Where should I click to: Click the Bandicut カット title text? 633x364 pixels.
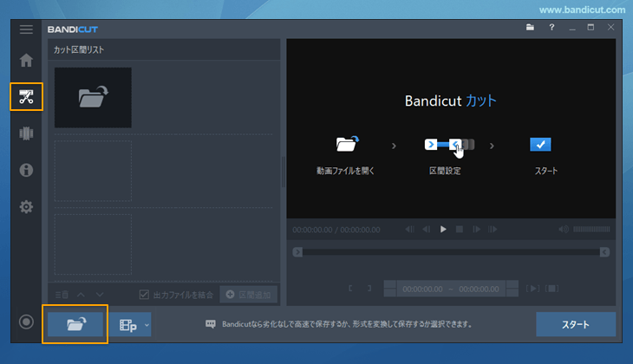pos(451,101)
